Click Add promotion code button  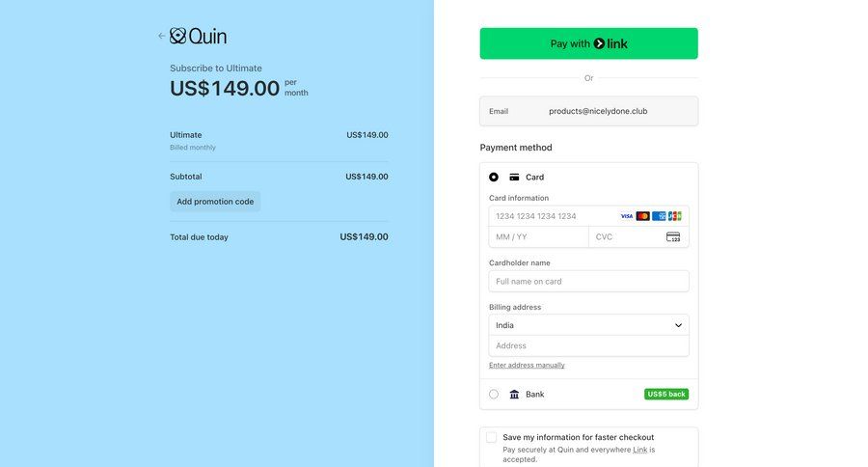(215, 202)
